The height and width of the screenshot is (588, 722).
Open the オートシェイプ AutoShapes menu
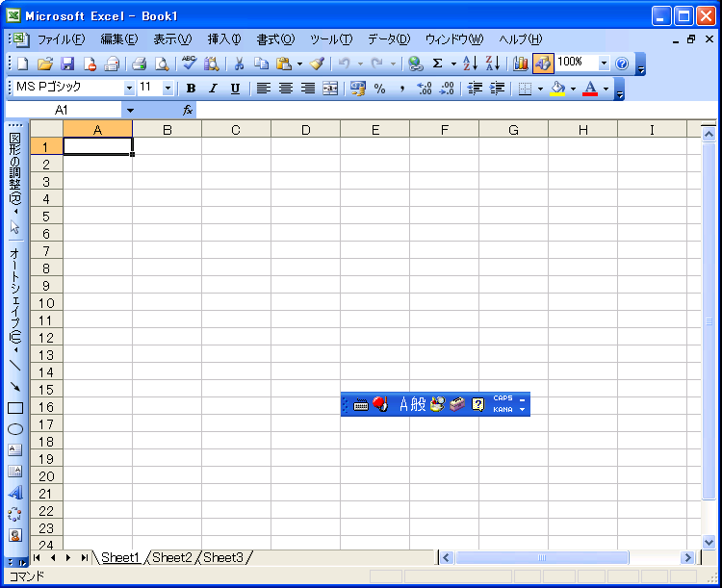point(15,299)
